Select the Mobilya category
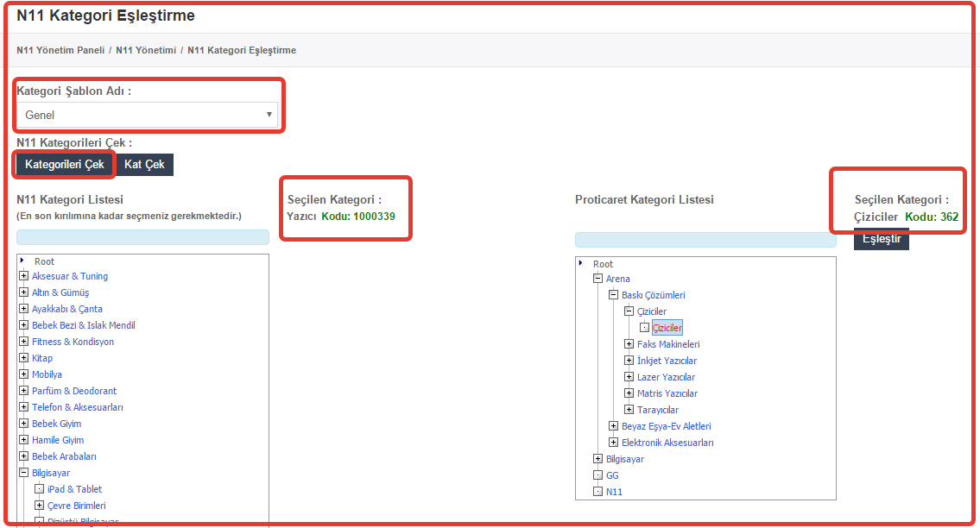980x528 pixels. click(47, 374)
